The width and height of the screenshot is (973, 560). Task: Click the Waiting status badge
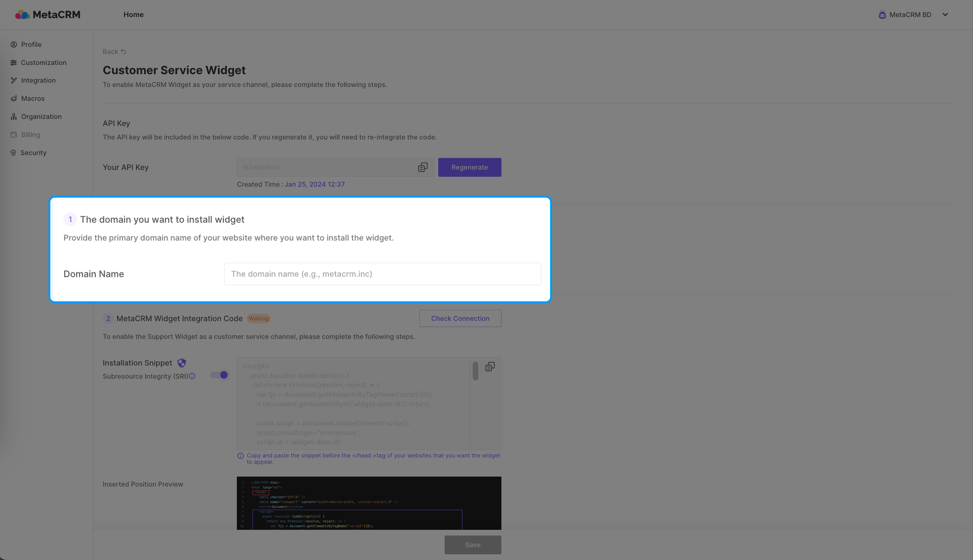[x=259, y=318]
